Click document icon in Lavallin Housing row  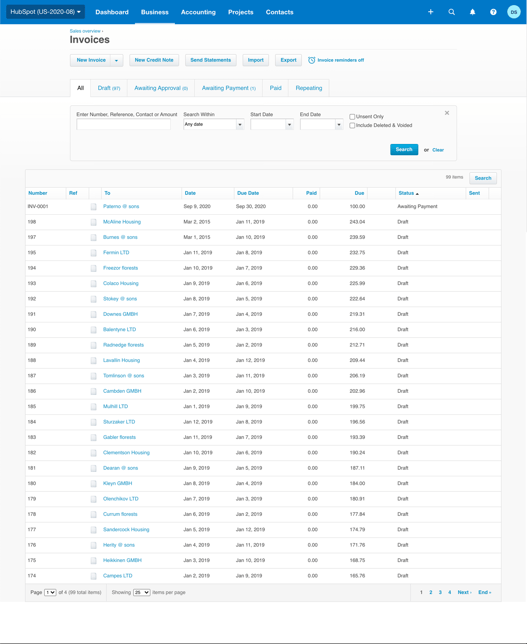94,361
